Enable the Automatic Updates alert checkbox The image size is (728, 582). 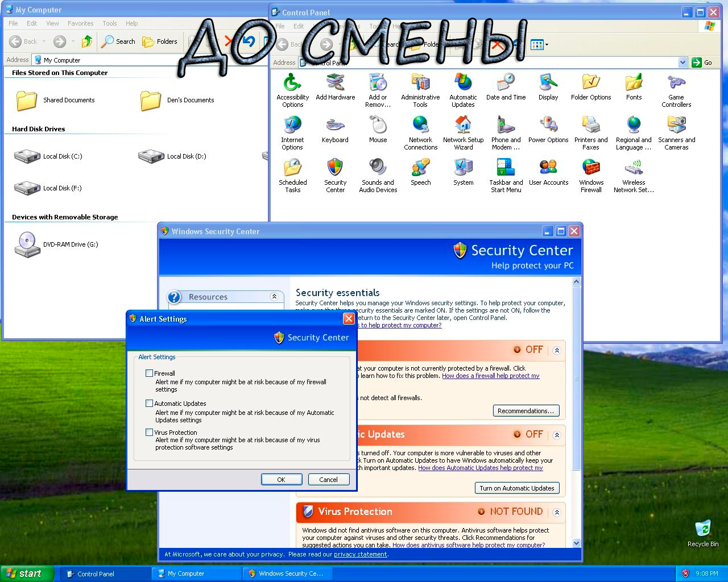[x=149, y=404]
